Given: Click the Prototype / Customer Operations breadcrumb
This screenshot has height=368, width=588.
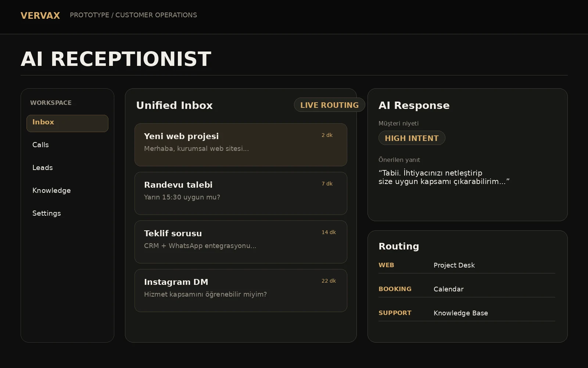Looking at the screenshot, I should [x=133, y=15].
